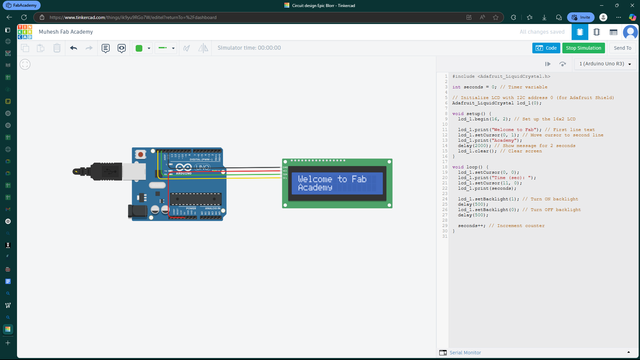
Task: Open the Tinkercad user profile avatar
Action: [x=630, y=32]
